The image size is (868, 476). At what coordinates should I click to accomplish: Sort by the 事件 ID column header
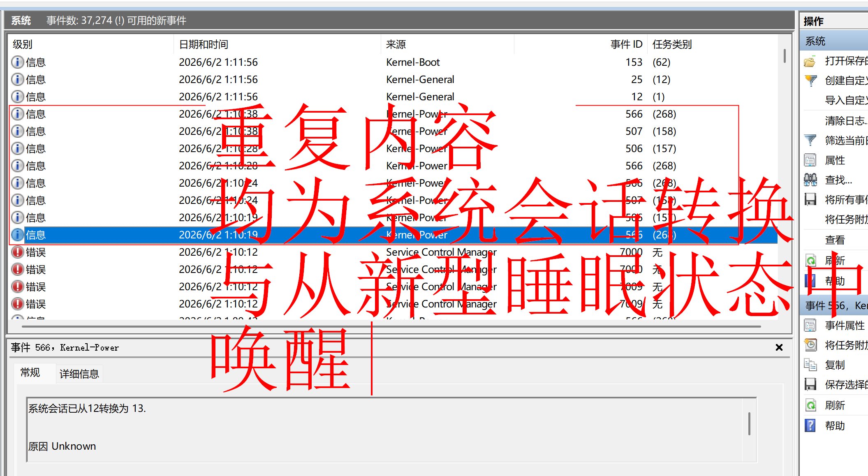tap(581, 44)
